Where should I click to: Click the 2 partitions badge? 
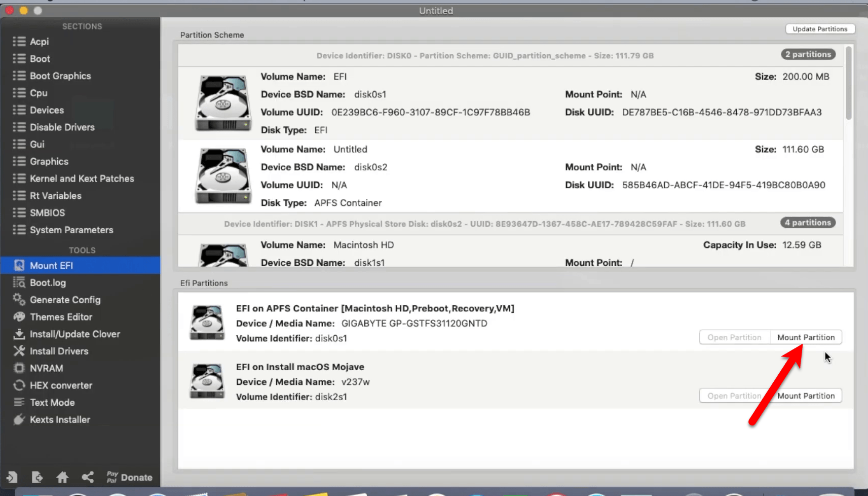pyautogui.click(x=808, y=54)
